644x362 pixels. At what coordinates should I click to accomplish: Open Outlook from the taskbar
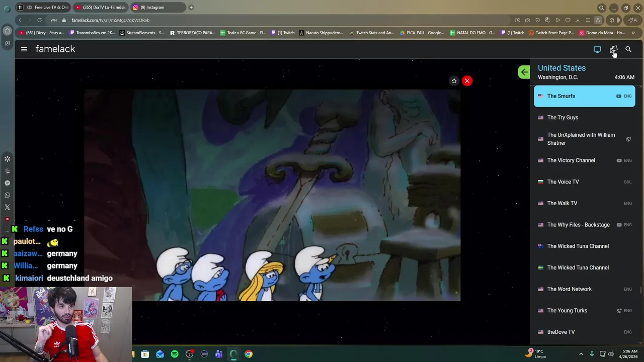coord(160,354)
